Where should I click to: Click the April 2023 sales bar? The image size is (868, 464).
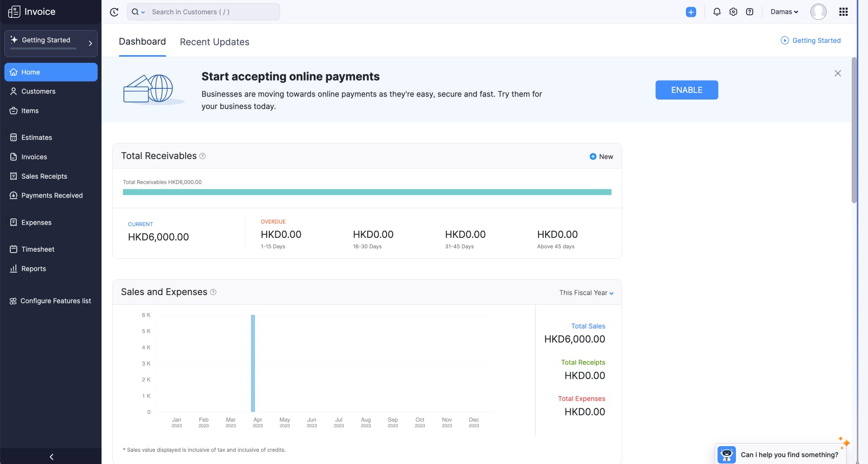253,363
